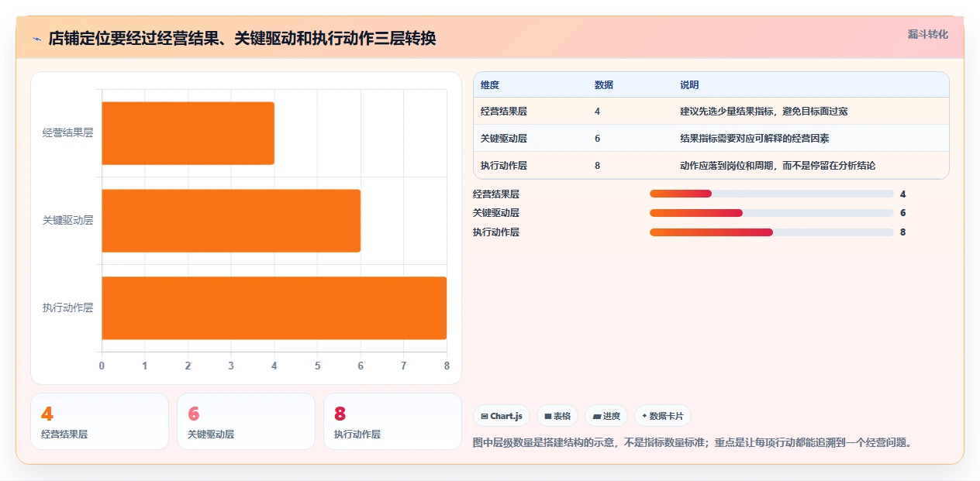Click the 关键驱动层 bar in the chart

click(231, 221)
